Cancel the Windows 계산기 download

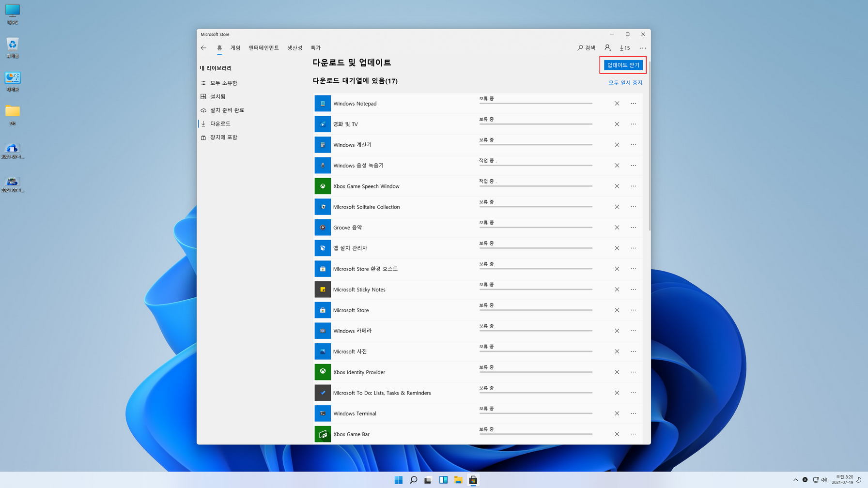coord(617,145)
